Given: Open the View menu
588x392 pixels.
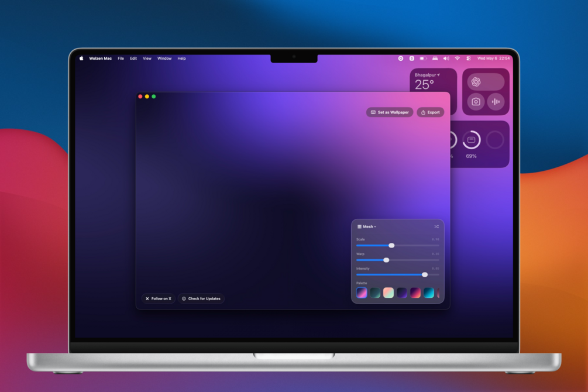Looking at the screenshot, I should point(147,58).
